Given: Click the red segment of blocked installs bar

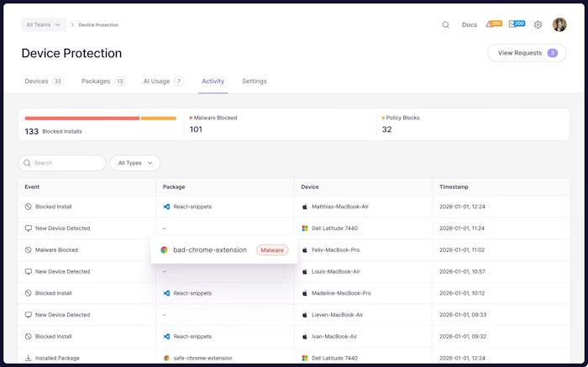Looking at the screenshot, I should (82, 118).
